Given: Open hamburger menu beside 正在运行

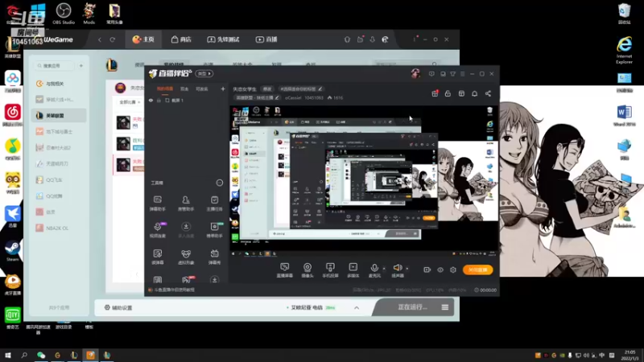Looking at the screenshot, I should [445, 307].
